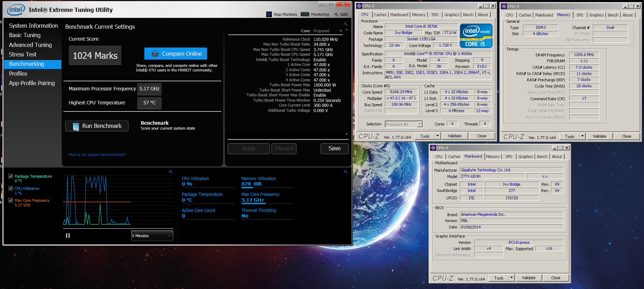Select the Benchmarking sidebar item
This screenshot has height=289, width=644.
[x=33, y=64]
